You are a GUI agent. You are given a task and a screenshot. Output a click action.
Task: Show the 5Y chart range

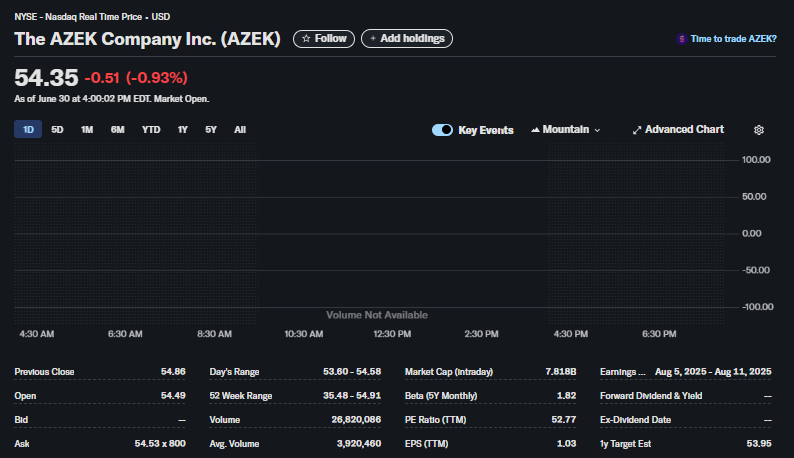point(211,130)
